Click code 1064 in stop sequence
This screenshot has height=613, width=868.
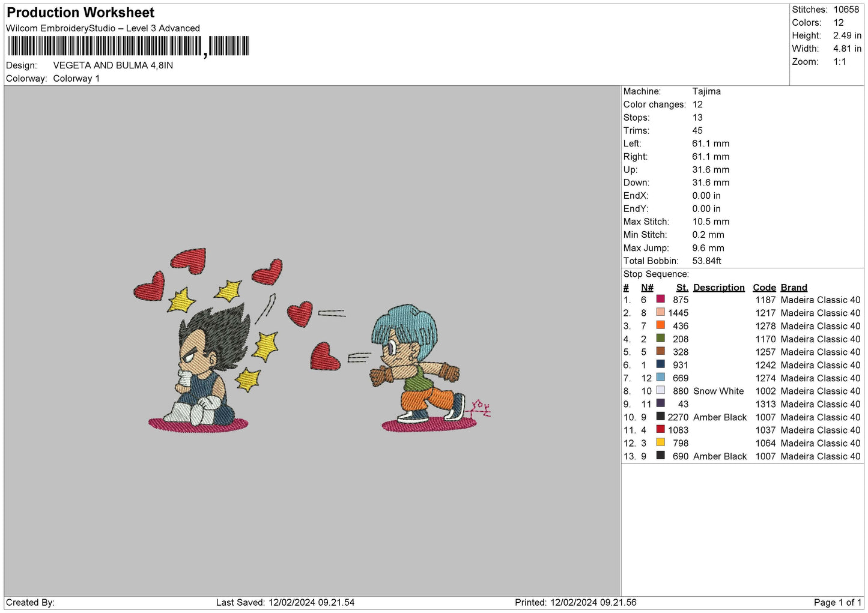coord(765,443)
